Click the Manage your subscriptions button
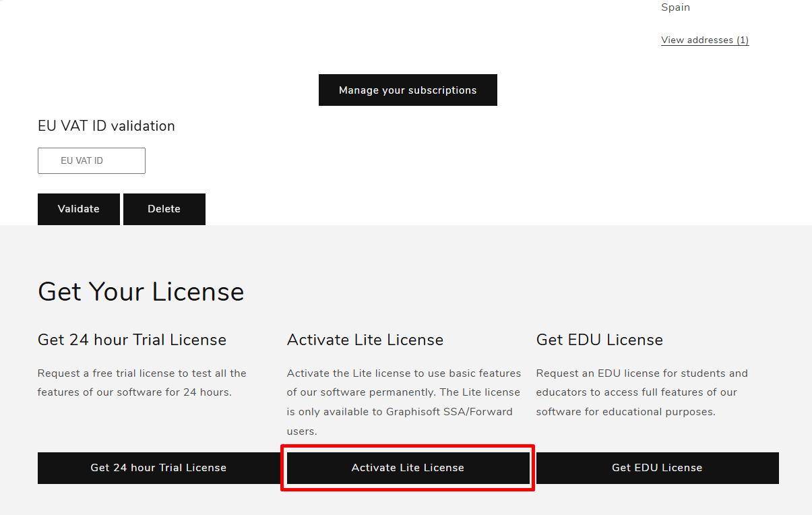 (x=408, y=90)
